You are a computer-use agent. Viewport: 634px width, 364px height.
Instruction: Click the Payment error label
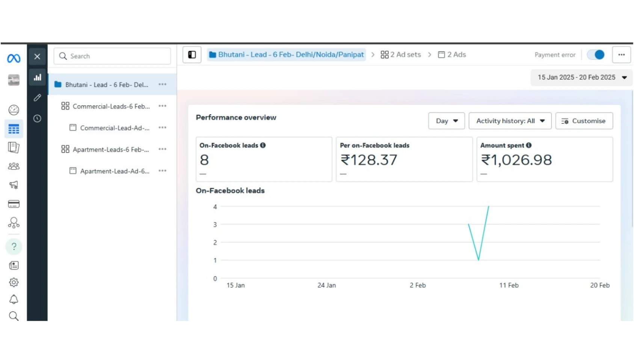pos(555,55)
